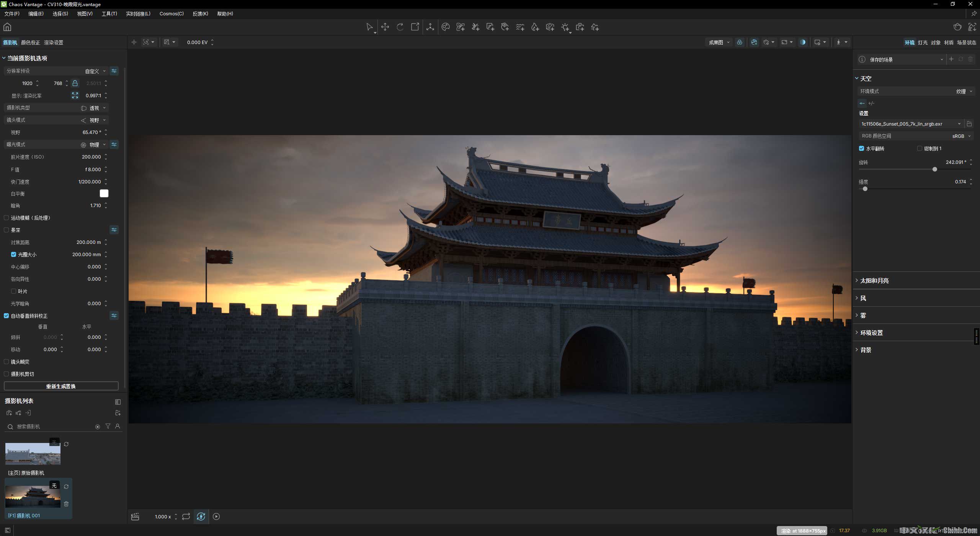Enable the 景深 depth of field checkbox
The image size is (980, 536).
pyautogui.click(x=7, y=230)
